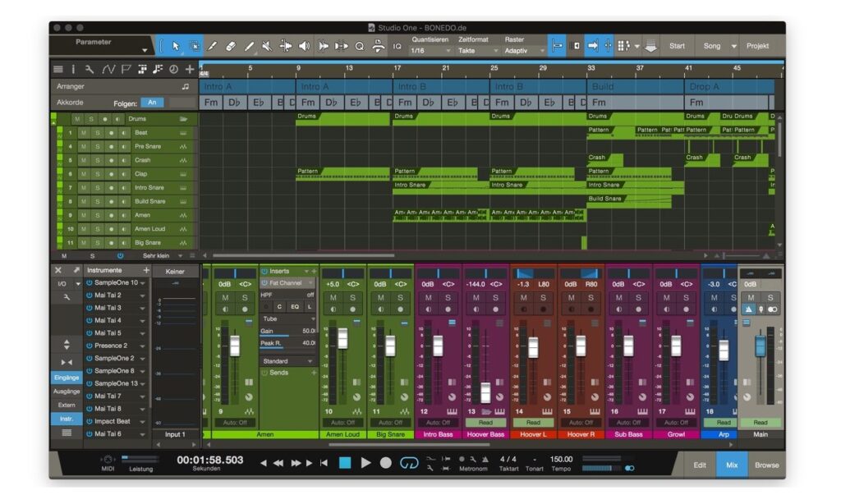841x504 pixels.
Task: Open the Zeitformat Takte dropdown
Action: pos(478,51)
